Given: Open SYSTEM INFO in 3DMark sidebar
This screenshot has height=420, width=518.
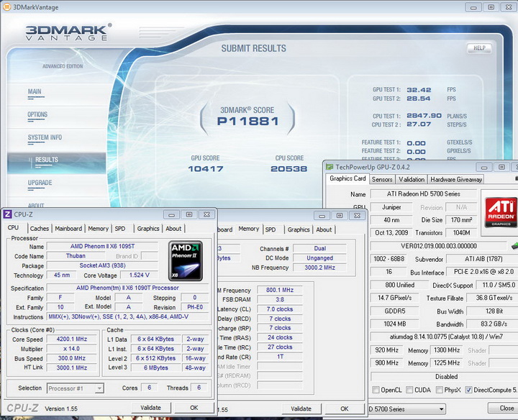Looking at the screenshot, I should 45,137.
